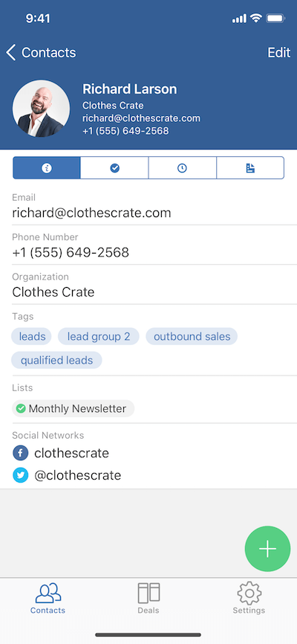Tap the Edit button
The width and height of the screenshot is (297, 644).
(279, 53)
